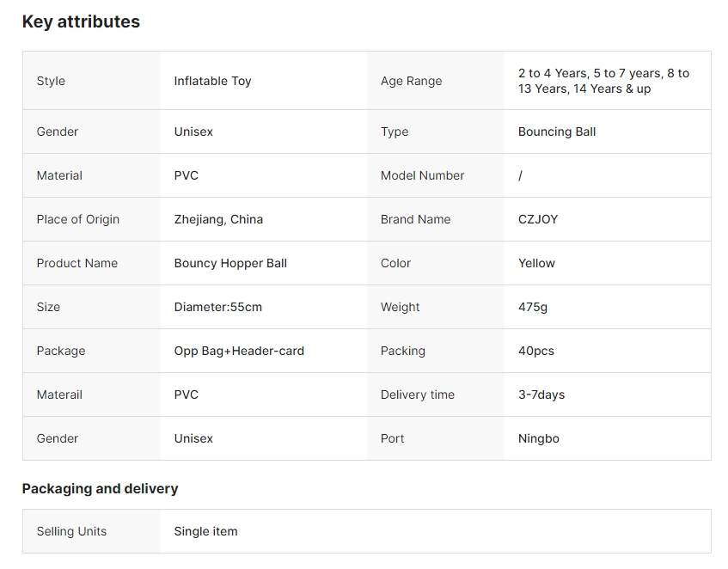Click the 40pcs packing value
This screenshot has width=728, height=569.
click(x=535, y=351)
